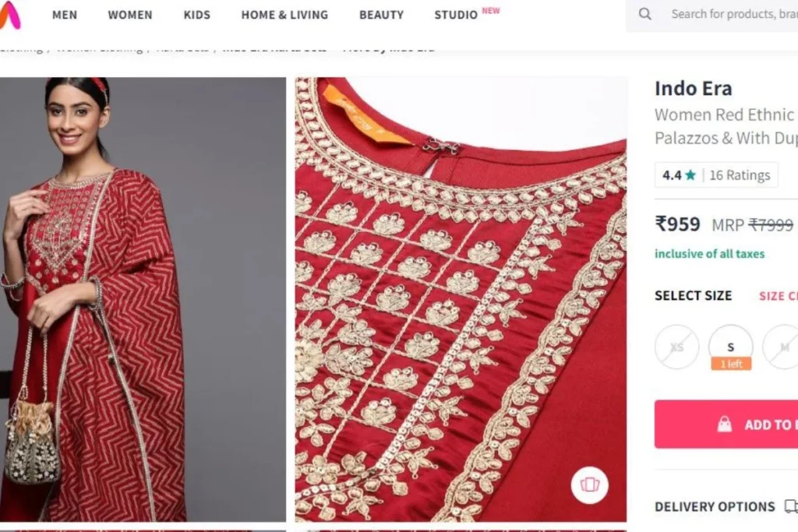Image resolution: width=798 pixels, height=532 pixels.
Task: Open the BEAUTY menu
Action: click(x=381, y=16)
